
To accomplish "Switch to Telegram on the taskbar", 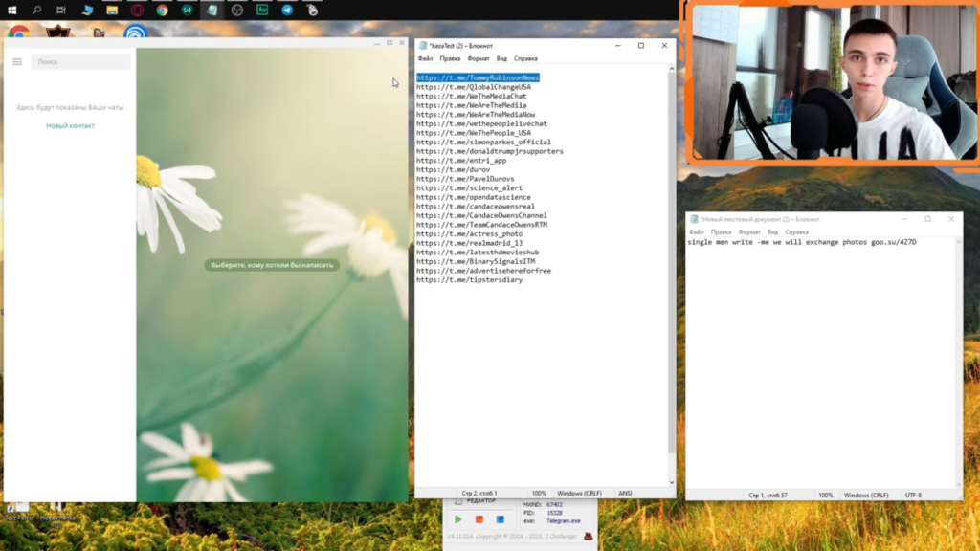I will pyautogui.click(x=287, y=10).
